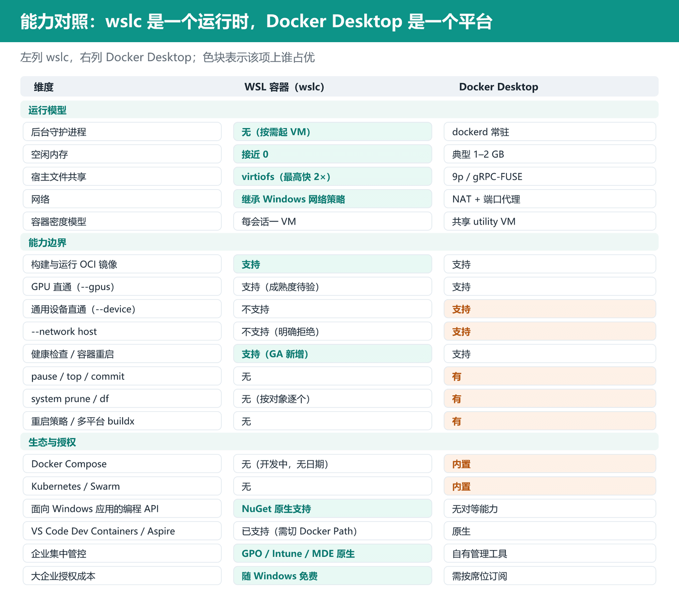
Task: Click the '无（按对象逐个）' cell
Action: (x=333, y=398)
